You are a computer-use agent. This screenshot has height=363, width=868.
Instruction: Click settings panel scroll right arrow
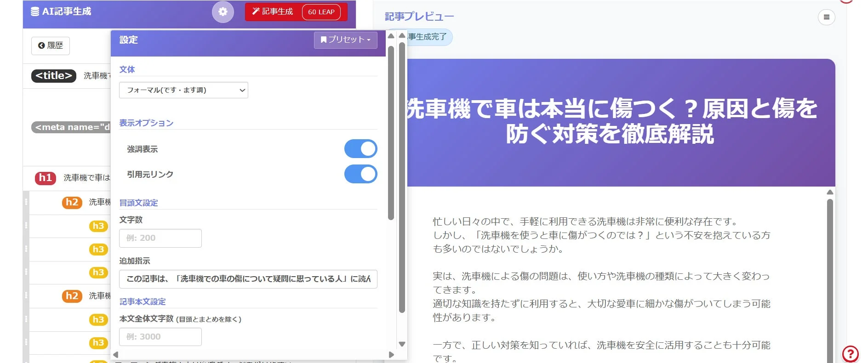(x=391, y=355)
